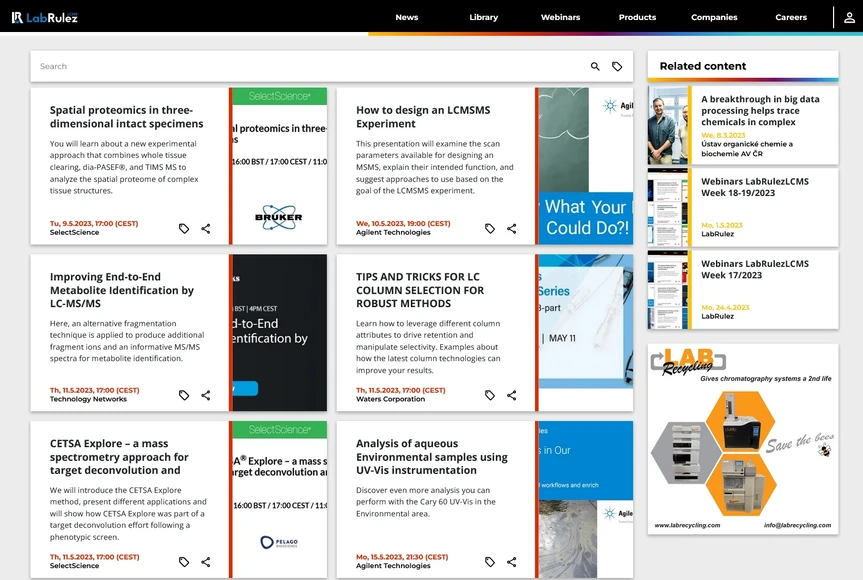Open the LabRulez logo home link
This screenshot has height=580, width=863.
[x=45, y=18]
